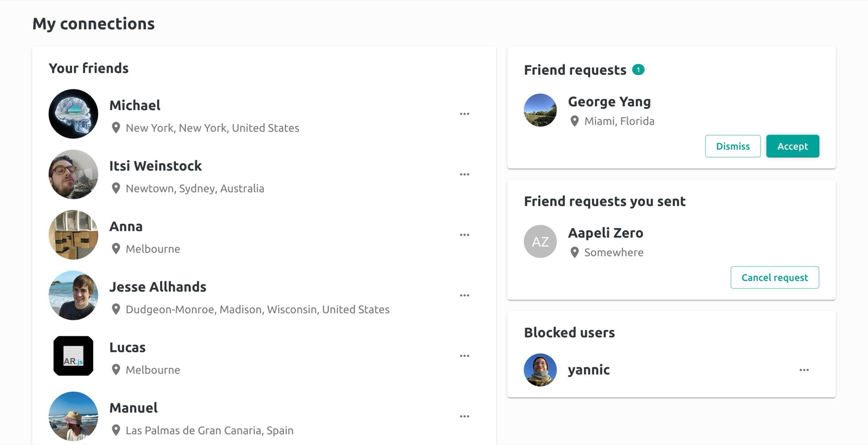Screen dimensions: 868x445
Task: Click the location pin beside Las Palmas
Action: pos(116,430)
